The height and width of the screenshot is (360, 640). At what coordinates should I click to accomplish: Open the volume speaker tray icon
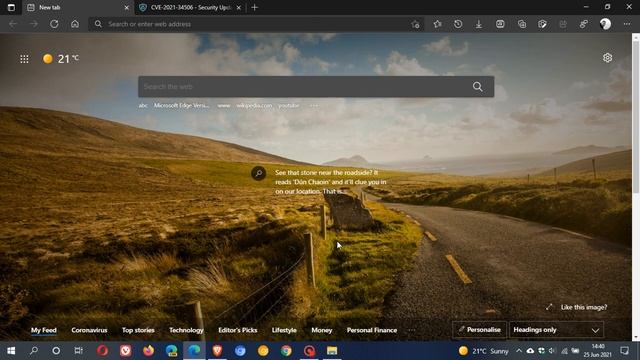pyautogui.click(x=552, y=351)
